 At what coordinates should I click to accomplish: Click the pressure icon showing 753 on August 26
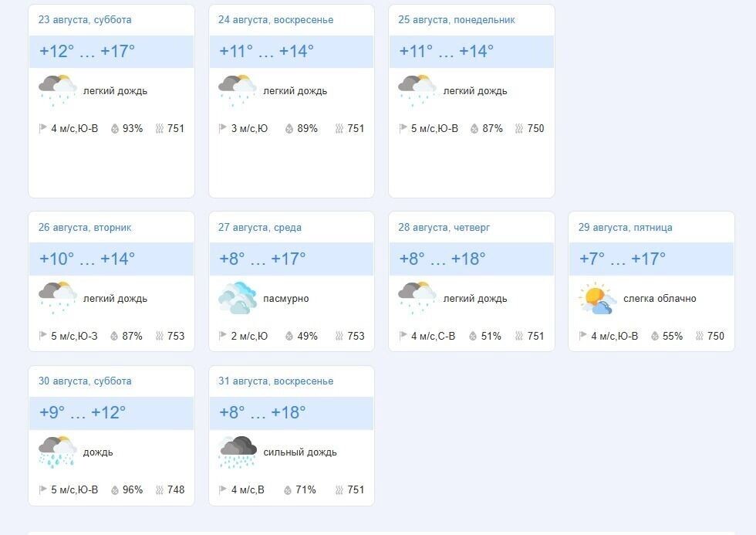point(160,336)
